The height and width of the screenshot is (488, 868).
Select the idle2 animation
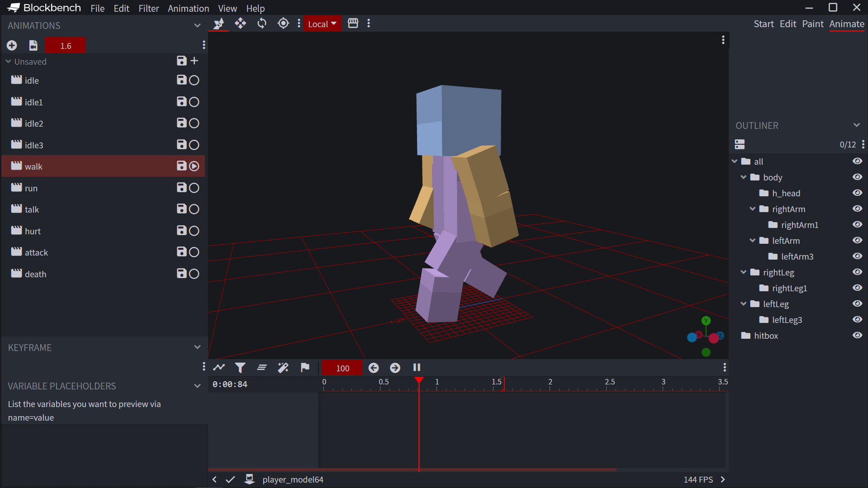click(x=104, y=123)
